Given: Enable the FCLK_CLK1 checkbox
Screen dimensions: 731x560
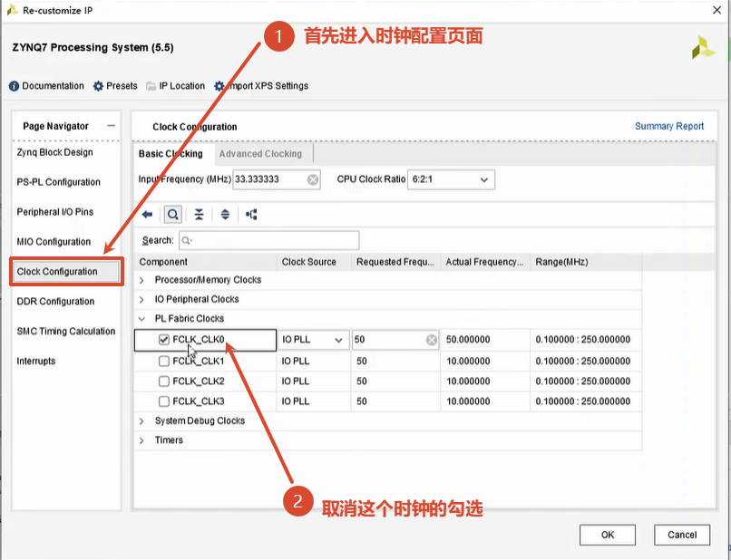Looking at the screenshot, I should [x=163, y=361].
